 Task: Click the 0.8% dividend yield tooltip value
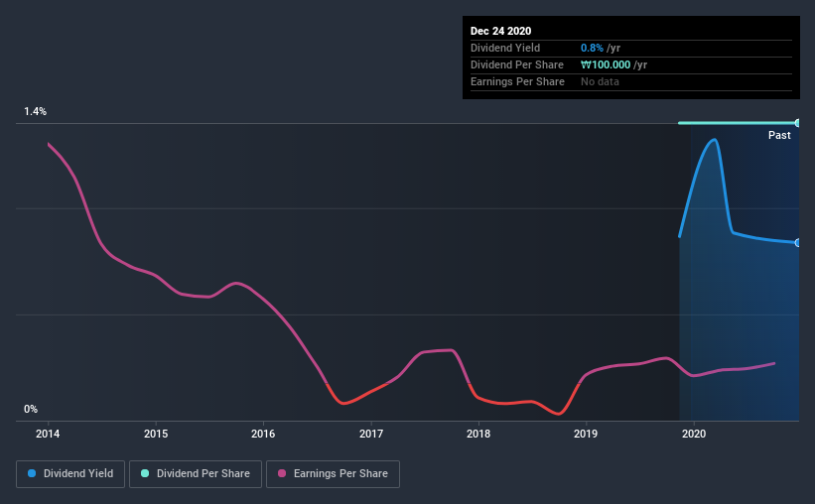pyautogui.click(x=592, y=48)
